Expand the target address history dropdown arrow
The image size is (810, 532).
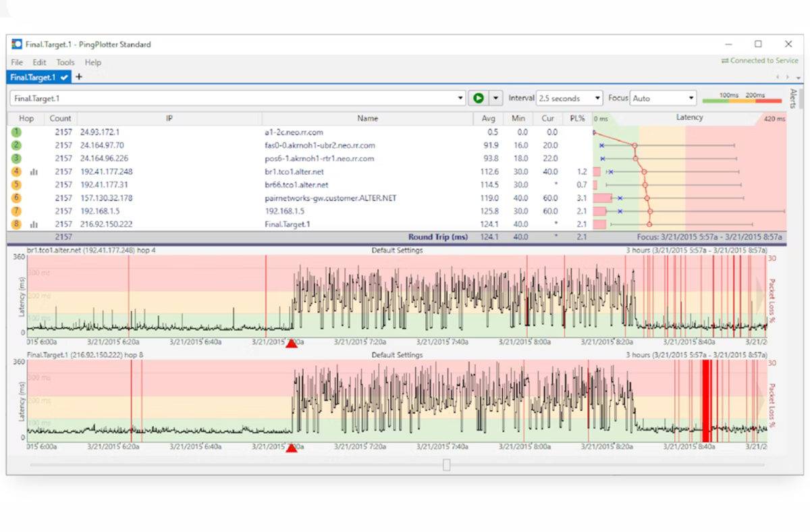[x=460, y=98]
